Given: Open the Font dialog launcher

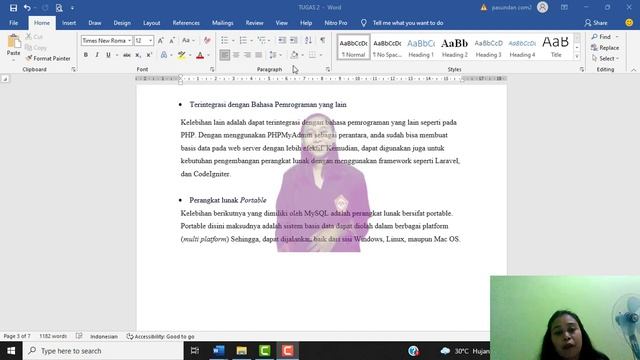Looking at the screenshot, I should pyautogui.click(x=212, y=69).
